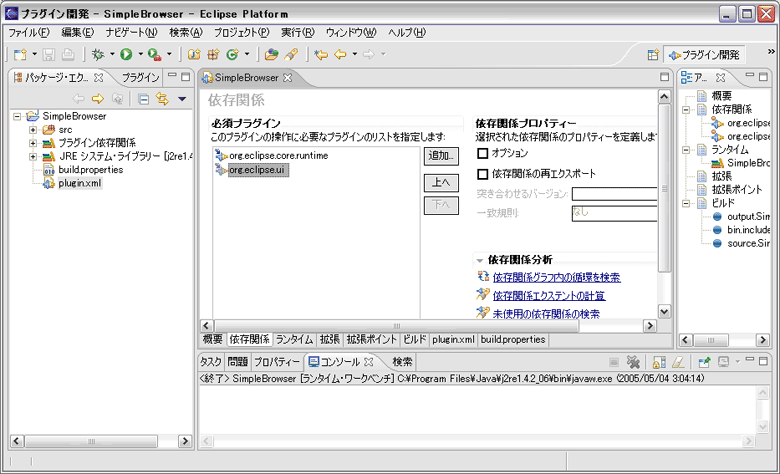Open the ナビゲート(N) menu

coord(131,32)
